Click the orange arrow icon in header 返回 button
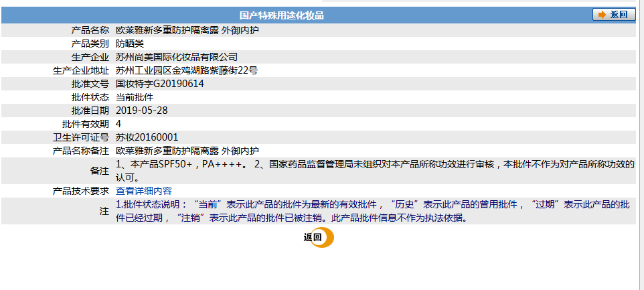Screen dimensions: 644x290 coord(602,15)
